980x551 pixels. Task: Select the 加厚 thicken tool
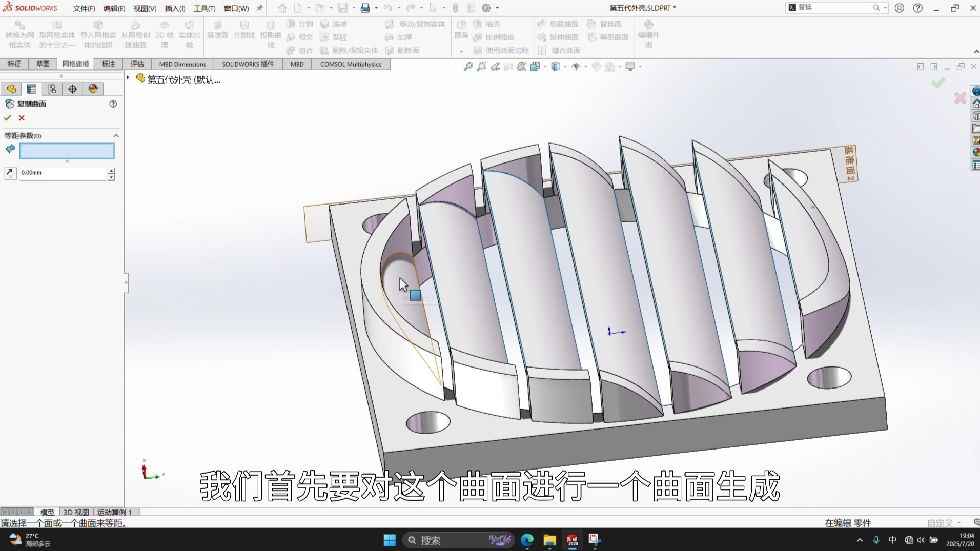pos(404,37)
